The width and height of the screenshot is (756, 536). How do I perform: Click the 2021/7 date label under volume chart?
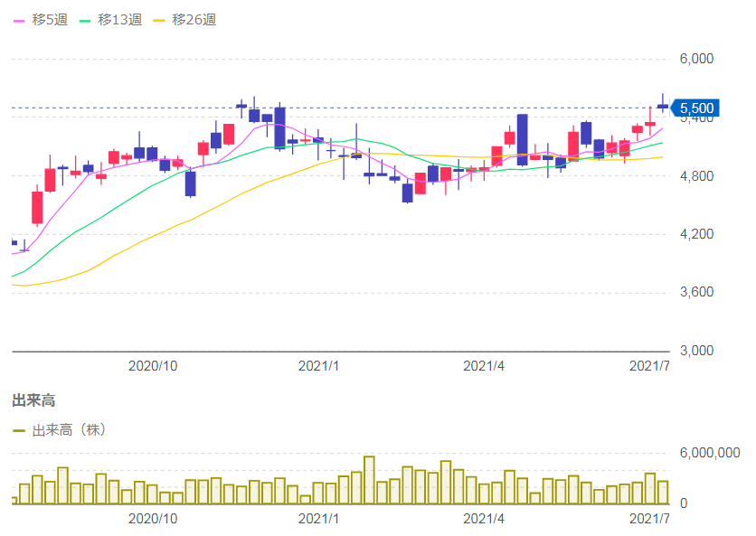pos(649,519)
